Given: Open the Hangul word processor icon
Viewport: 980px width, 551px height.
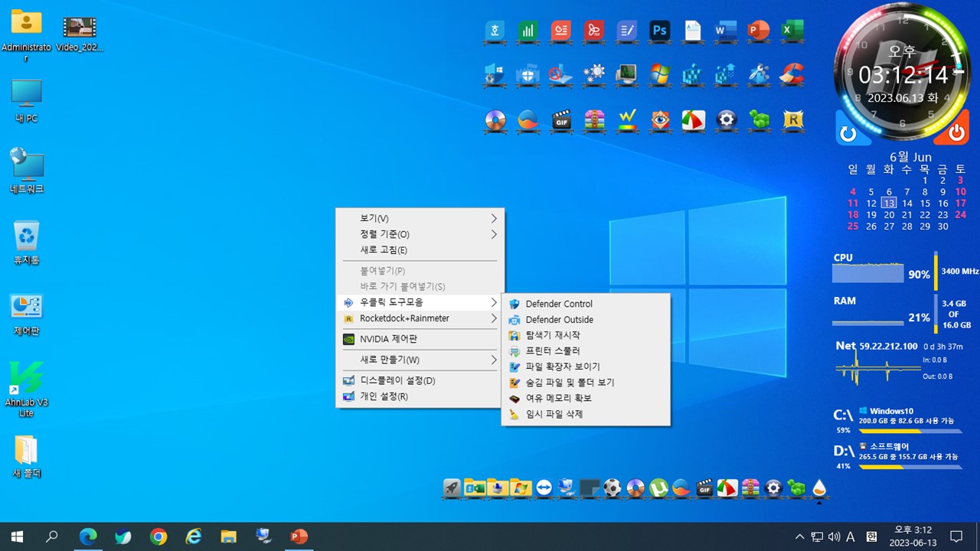Looking at the screenshot, I should tap(495, 31).
